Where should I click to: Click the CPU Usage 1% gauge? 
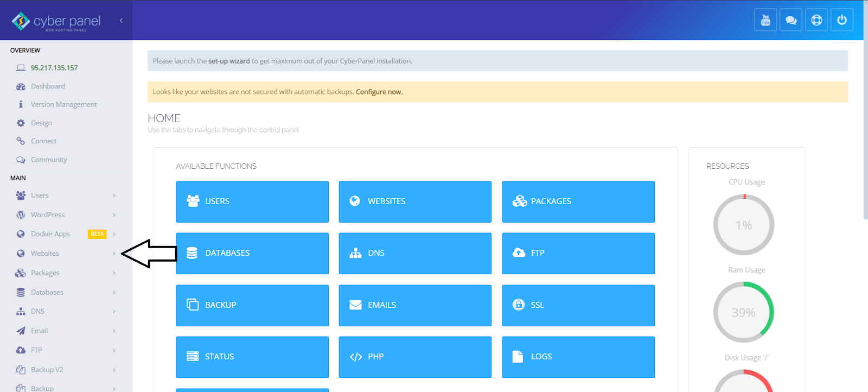coord(744,225)
